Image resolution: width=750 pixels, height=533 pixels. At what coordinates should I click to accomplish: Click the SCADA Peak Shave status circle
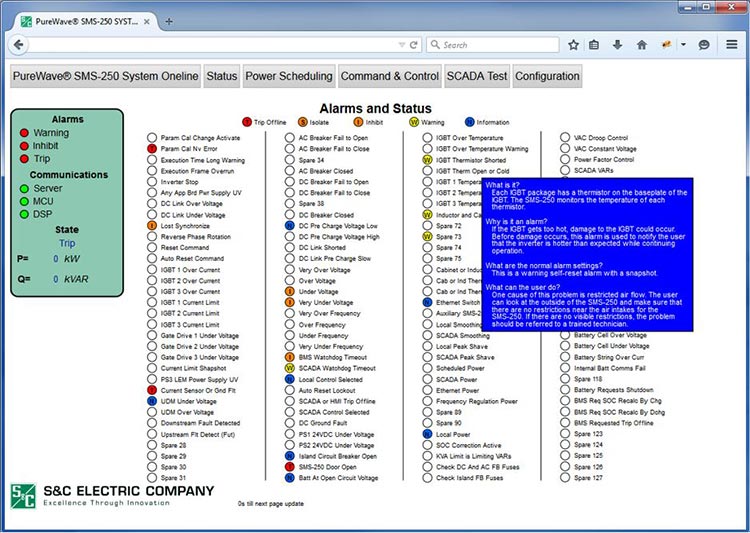click(427, 357)
